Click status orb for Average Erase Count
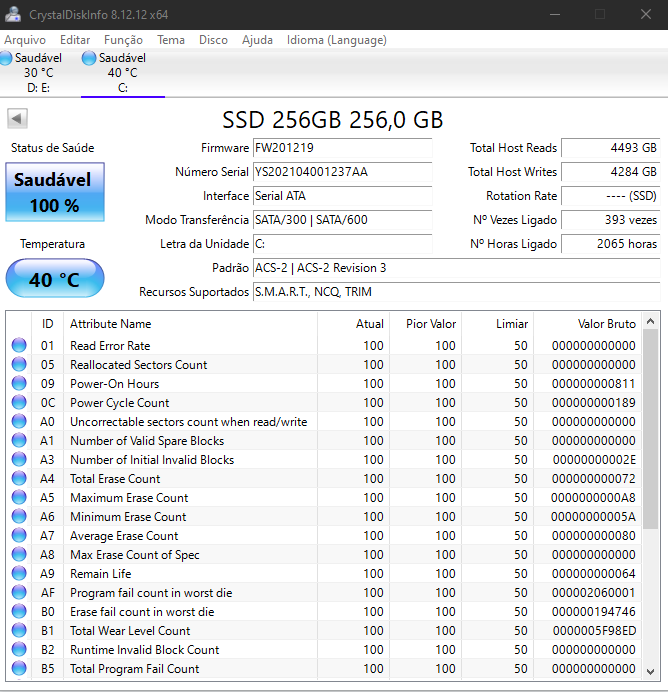The height and width of the screenshot is (692, 668). pyautogui.click(x=19, y=535)
